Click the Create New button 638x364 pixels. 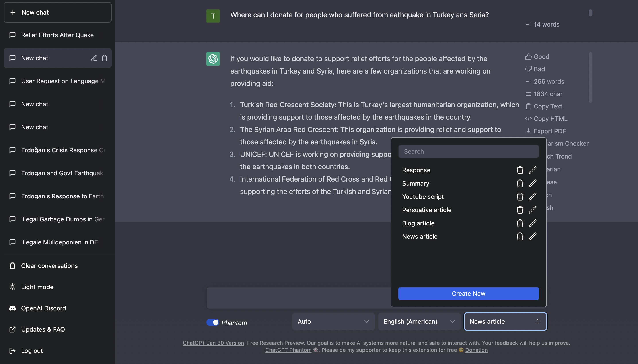(x=469, y=293)
